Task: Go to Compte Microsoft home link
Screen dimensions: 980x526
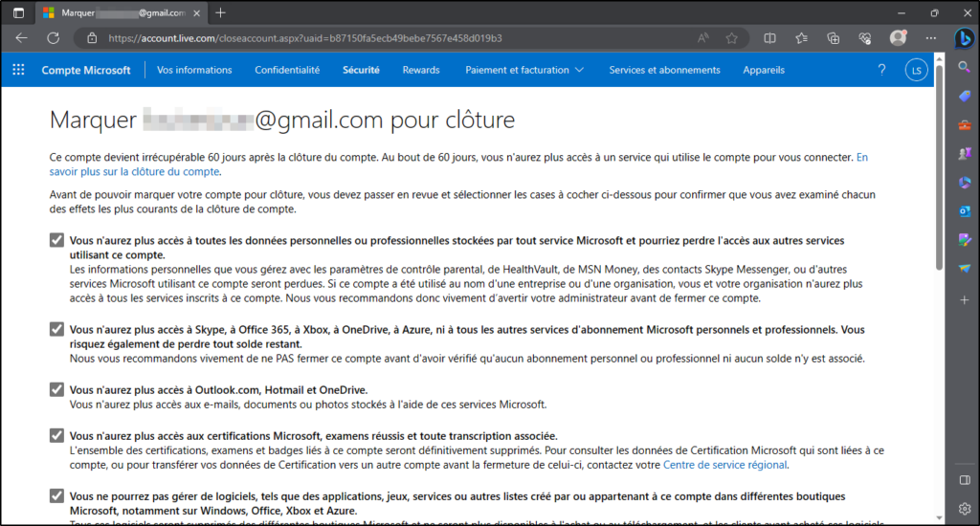Action: pyautogui.click(x=86, y=70)
